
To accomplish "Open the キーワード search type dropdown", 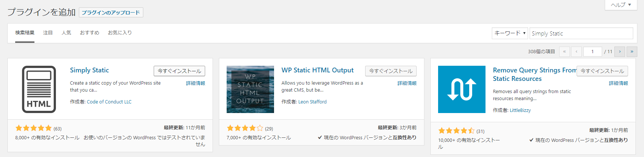I will tap(510, 33).
